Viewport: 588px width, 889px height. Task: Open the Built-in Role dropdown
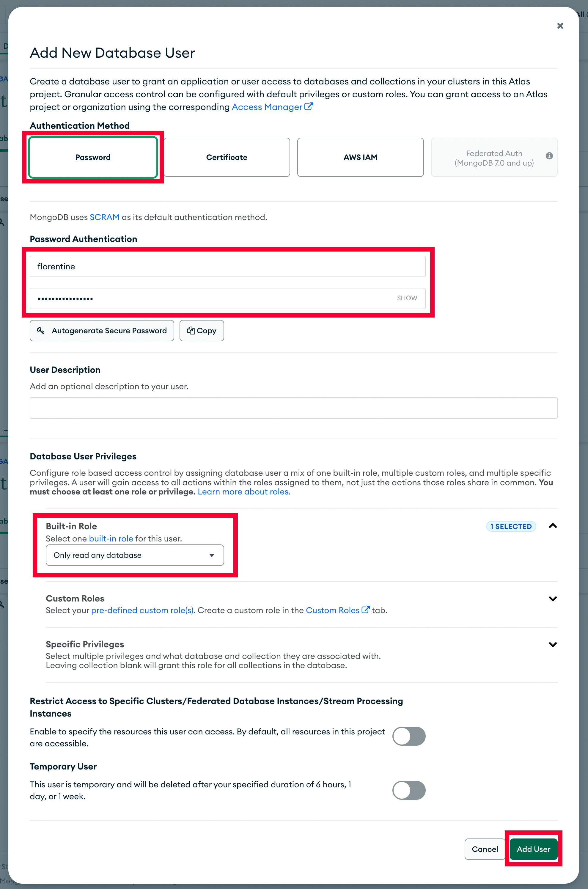pyautogui.click(x=135, y=555)
